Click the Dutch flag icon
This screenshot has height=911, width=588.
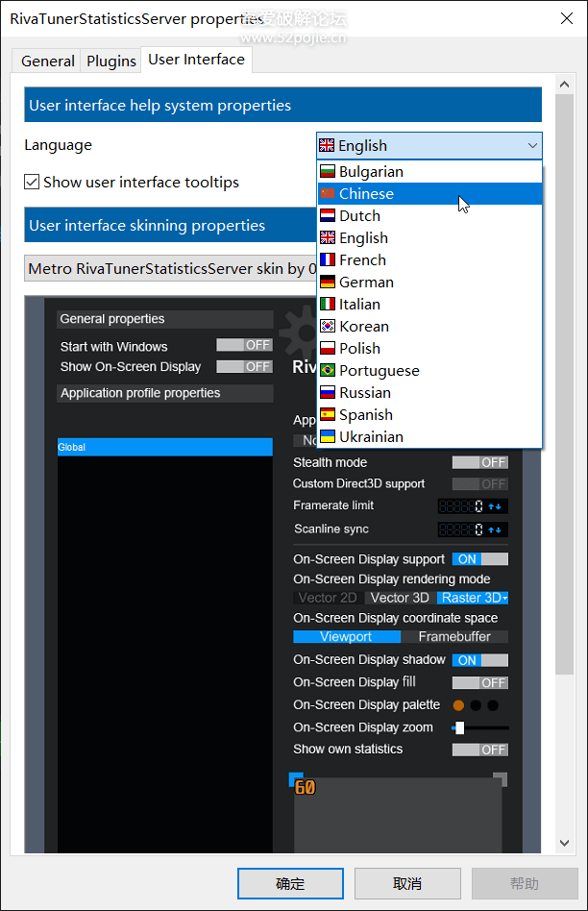coord(328,215)
